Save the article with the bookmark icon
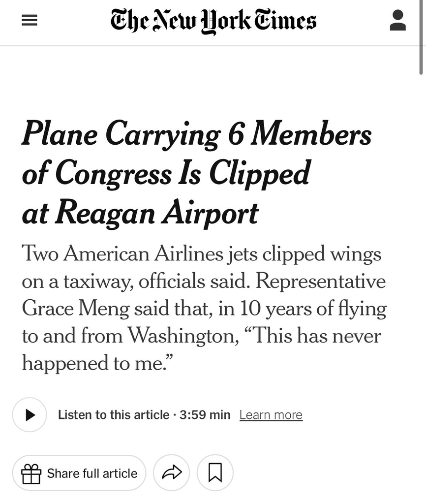The height and width of the screenshot is (504, 426). click(x=215, y=473)
